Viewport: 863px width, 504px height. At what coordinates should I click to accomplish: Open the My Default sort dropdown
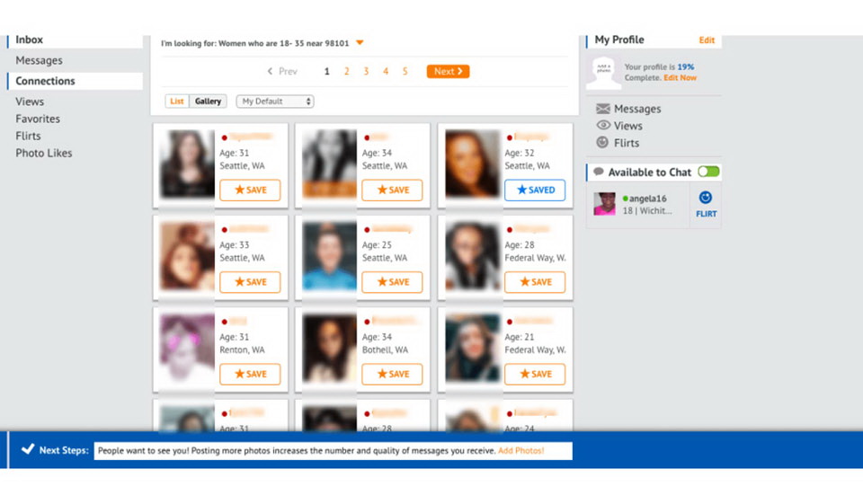(x=275, y=102)
